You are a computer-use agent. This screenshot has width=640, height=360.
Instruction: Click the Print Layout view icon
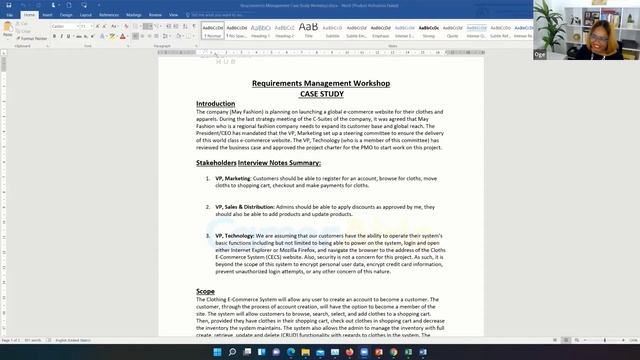pos(566,340)
